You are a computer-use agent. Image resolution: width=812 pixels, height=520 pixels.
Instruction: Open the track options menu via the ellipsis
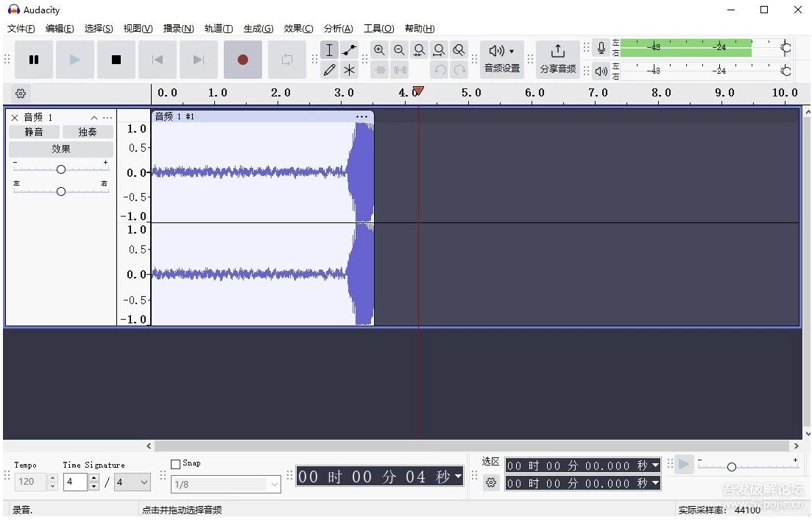click(x=107, y=116)
